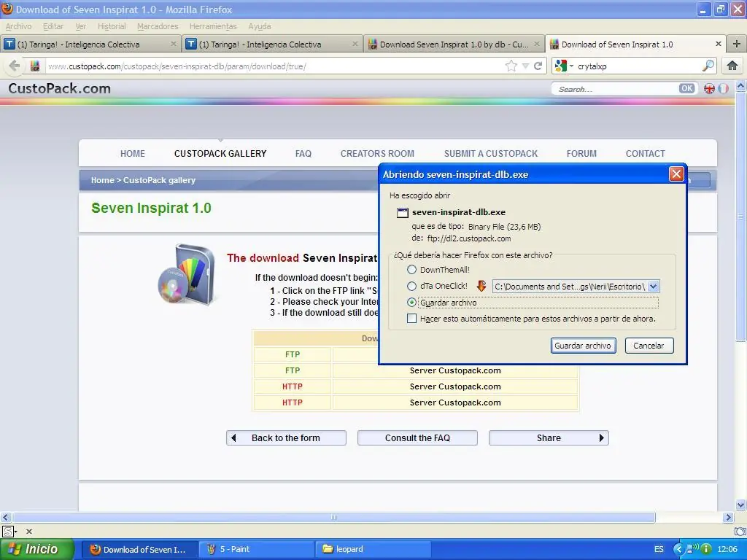Click the vertical scrollbar down arrow
The width and height of the screenshot is (747, 560).
(x=740, y=505)
